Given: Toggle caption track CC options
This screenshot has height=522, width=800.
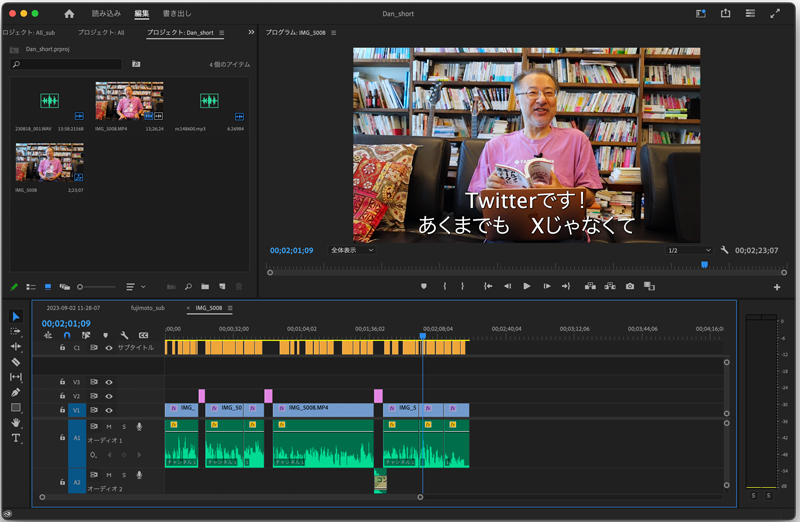Looking at the screenshot, I should (x=143, y=335).
